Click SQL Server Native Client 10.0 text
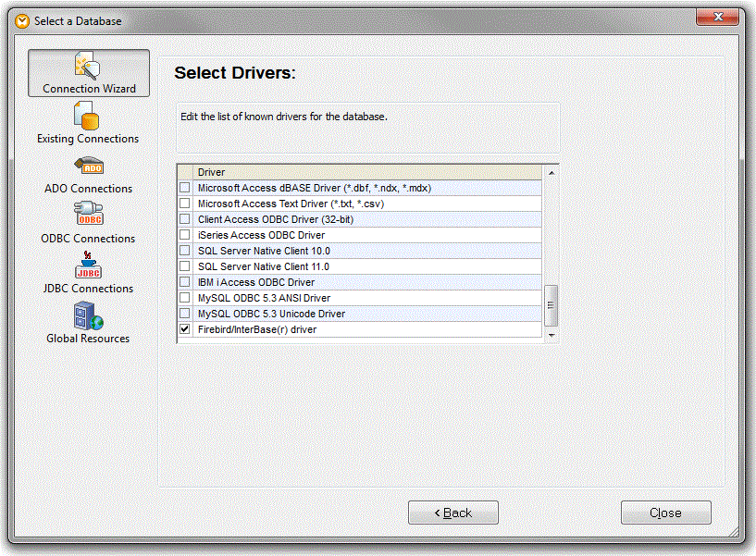Image resolution: width=756 pixels, height=556 pixels. [264, 251]
